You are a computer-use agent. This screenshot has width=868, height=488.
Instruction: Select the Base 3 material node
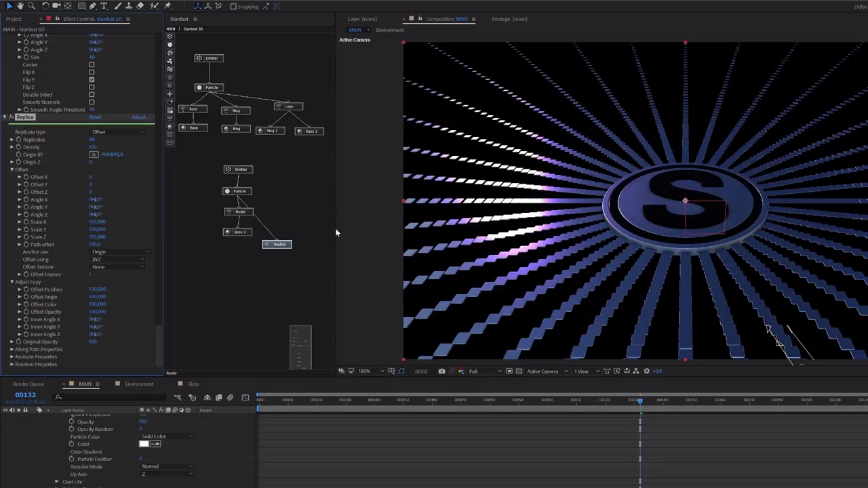(237, 232)
